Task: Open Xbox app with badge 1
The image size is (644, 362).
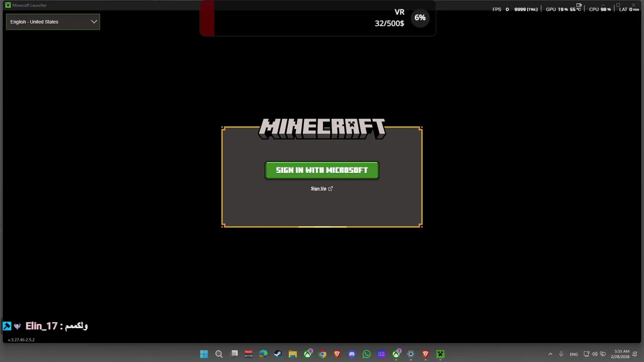Action: coord(396,354)
